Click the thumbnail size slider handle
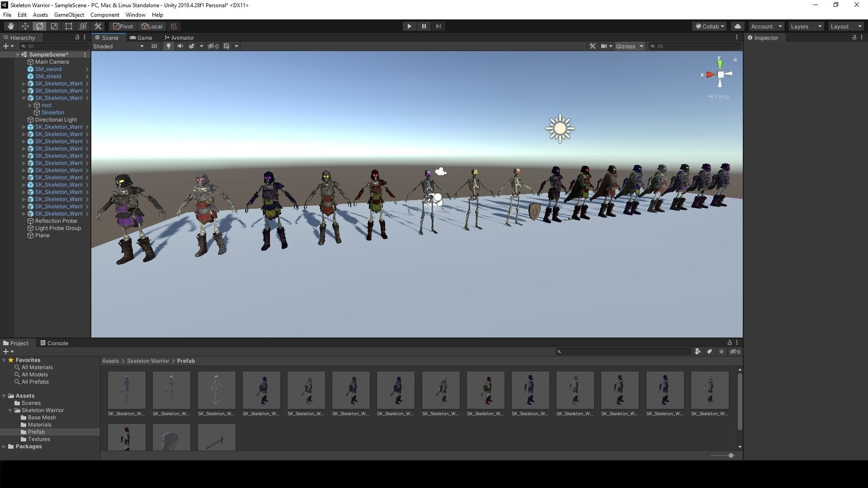 pyautogui.click(x=731, y=455)
